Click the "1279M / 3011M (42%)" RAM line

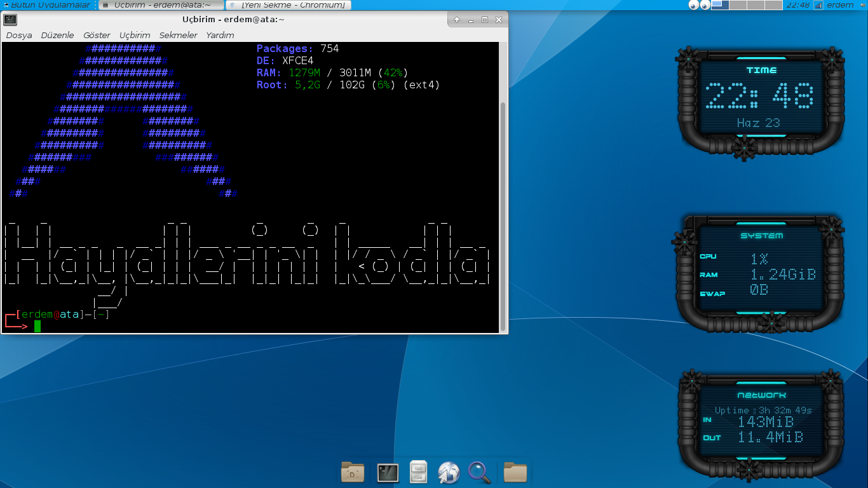pos(348,72)
